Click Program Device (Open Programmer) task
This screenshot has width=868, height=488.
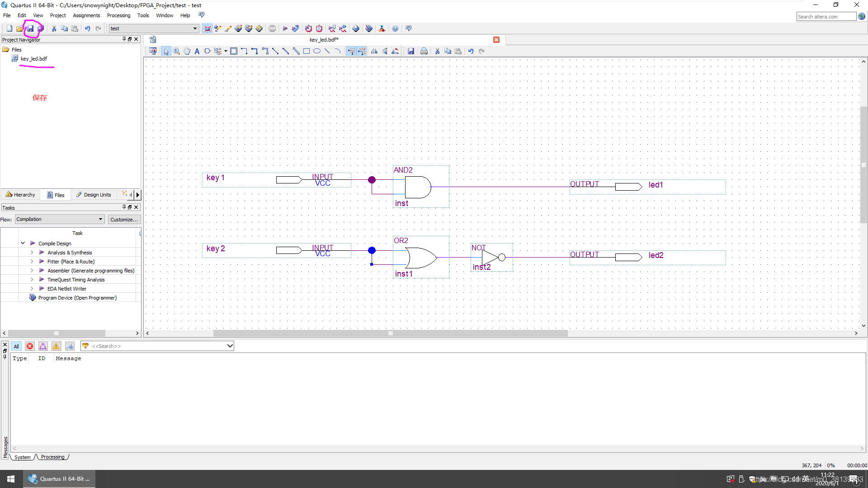[x=77, y=298]
